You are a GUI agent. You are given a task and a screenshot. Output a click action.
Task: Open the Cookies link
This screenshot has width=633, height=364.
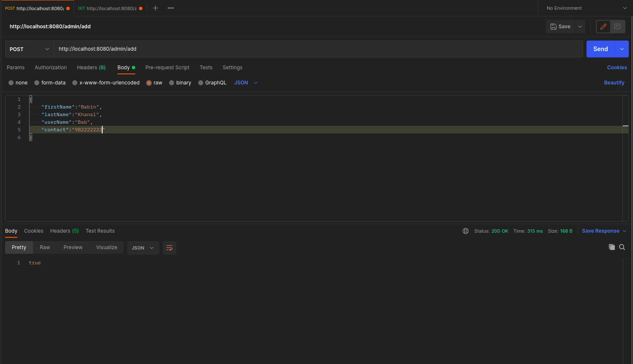[x=617, y=68]
